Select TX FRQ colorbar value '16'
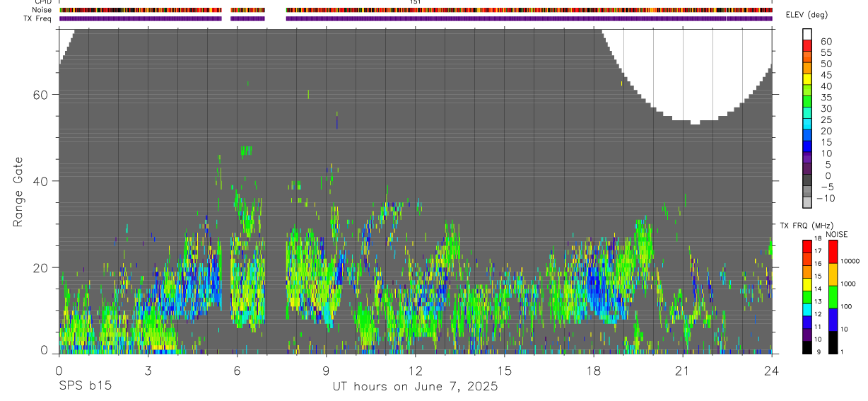The width and height of the screenshot is (868, 401). tap(817, 265)
